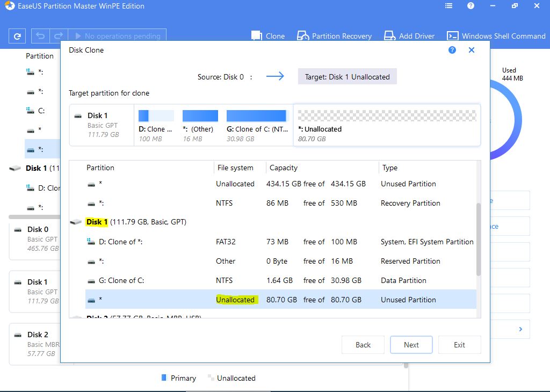The width and height of the screenshot is (550, 392).
Task: Close the Disk Clone dialog
Action: pos(472,50)
